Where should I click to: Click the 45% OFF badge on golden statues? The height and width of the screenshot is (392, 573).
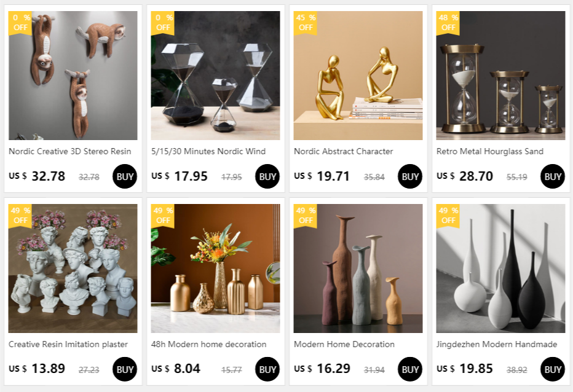(x=306, y=23)
